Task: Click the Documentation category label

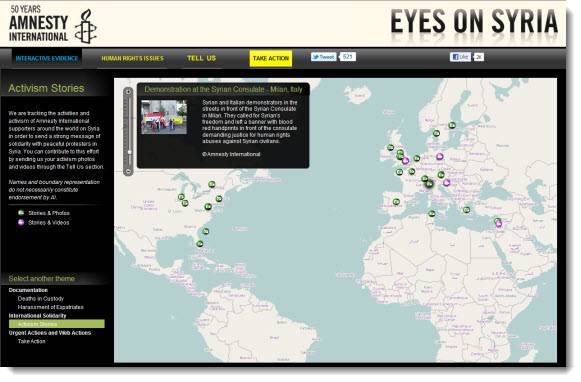Action: pyautogui.click(x=28, y=290)
